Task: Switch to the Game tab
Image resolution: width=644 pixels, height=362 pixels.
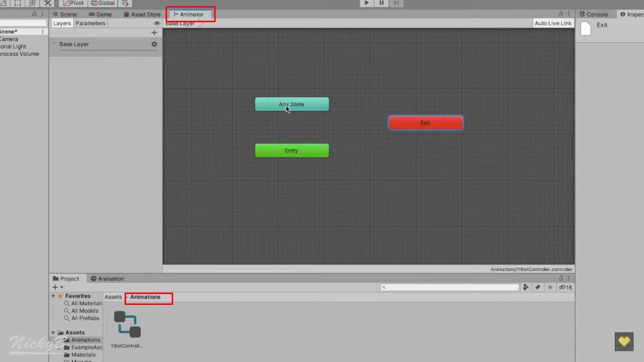Action: tap(100, 14)
